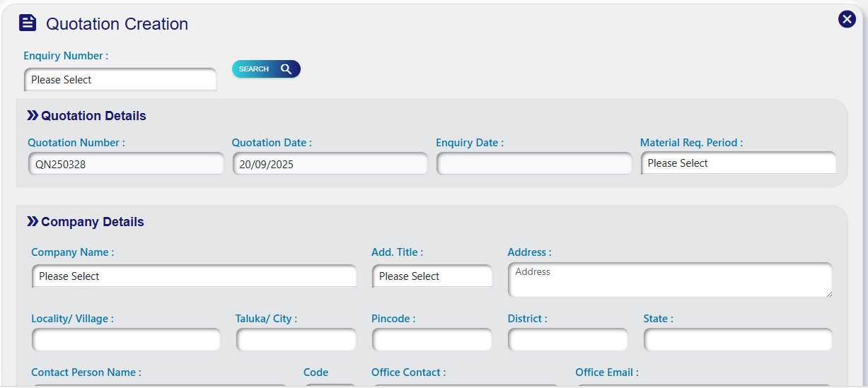
Task: Click the Quotation Creation document icon
Action: coord(28,23)
